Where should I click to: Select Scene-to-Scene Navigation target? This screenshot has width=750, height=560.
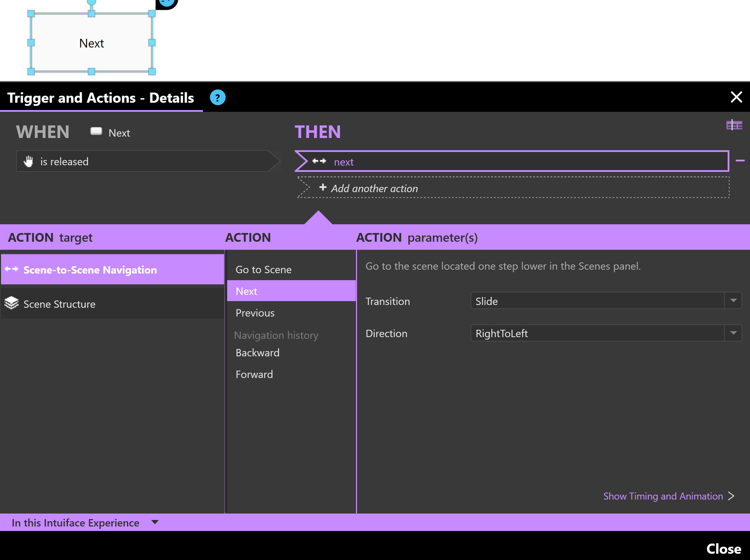click(x=112, y=270)
